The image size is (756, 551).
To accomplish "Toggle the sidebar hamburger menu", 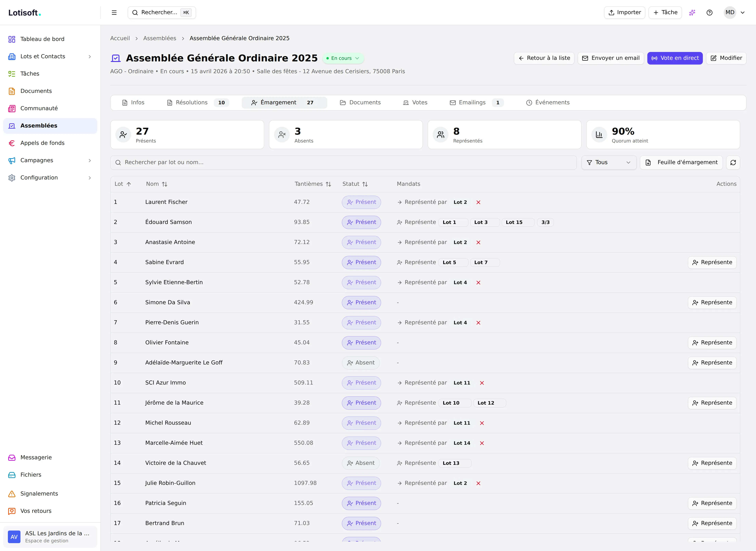I will pyautogui.click(x=114, y=13).
